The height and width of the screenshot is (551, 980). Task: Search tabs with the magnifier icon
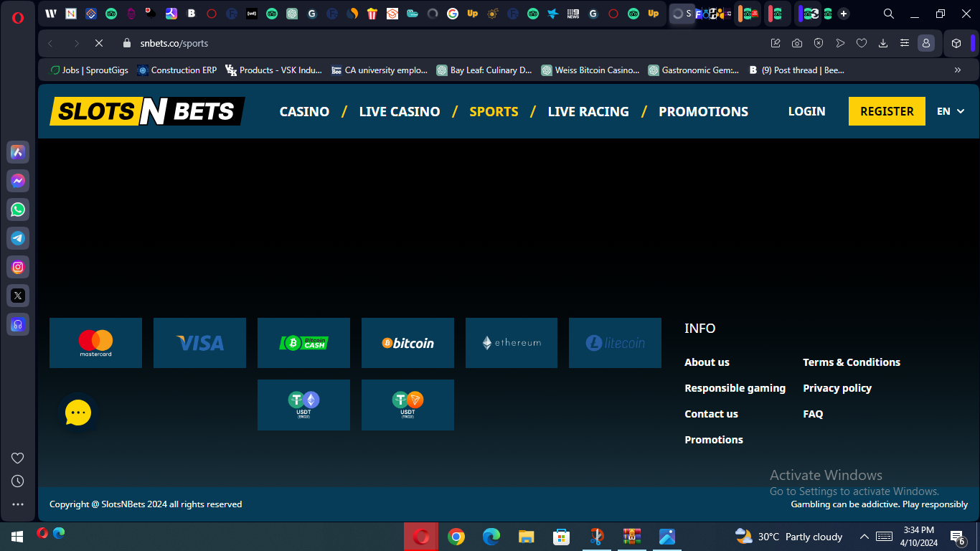889,14
